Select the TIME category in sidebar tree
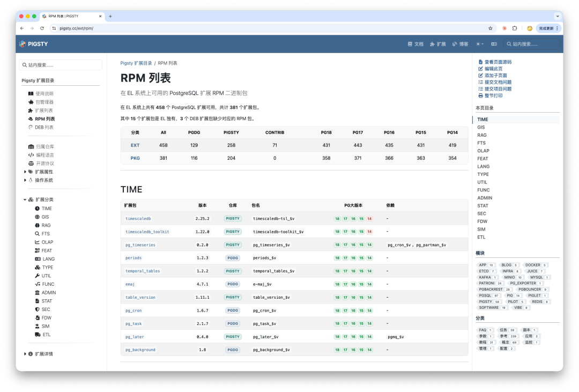 pyautogui.click(x=43, y=209)
